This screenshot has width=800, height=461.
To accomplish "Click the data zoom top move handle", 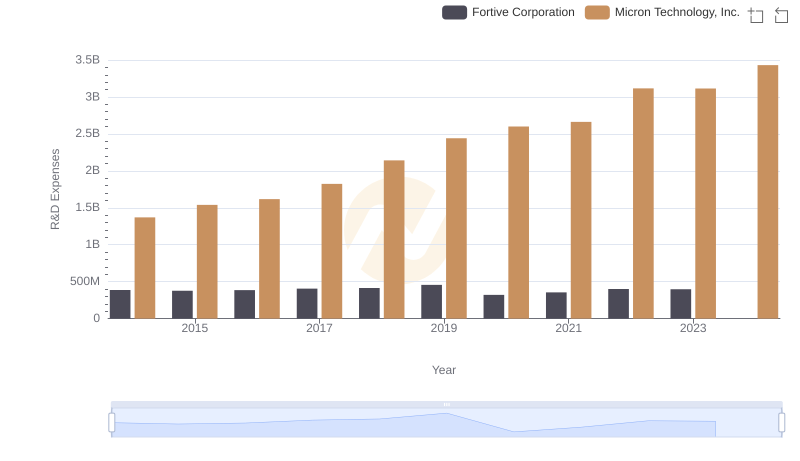I will [x=446, y=404].
